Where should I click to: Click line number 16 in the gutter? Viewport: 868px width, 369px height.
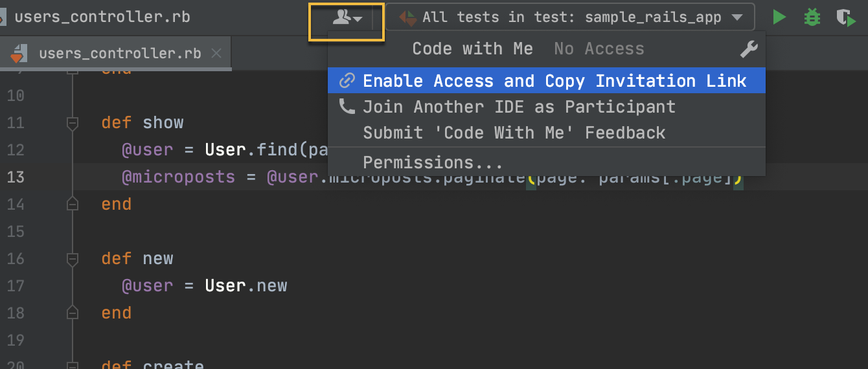click(16, 259)
